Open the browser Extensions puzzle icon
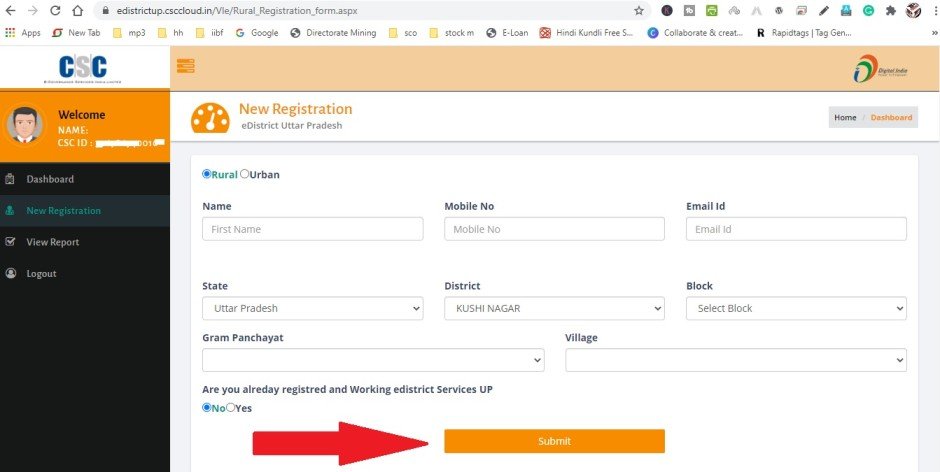Image resolution: width=940 pixels, height=472 pixels. pyautogui.click(x=889, y=11)
